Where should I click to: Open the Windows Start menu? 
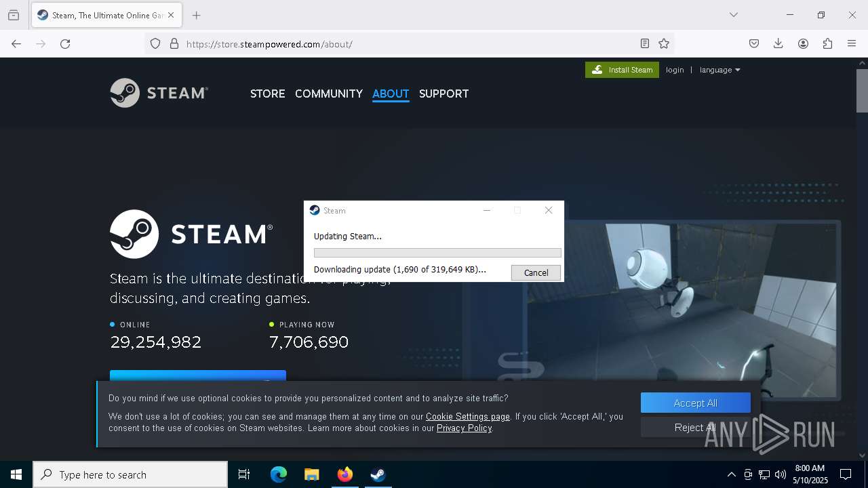pyautogui.click(x=16, y=474)
